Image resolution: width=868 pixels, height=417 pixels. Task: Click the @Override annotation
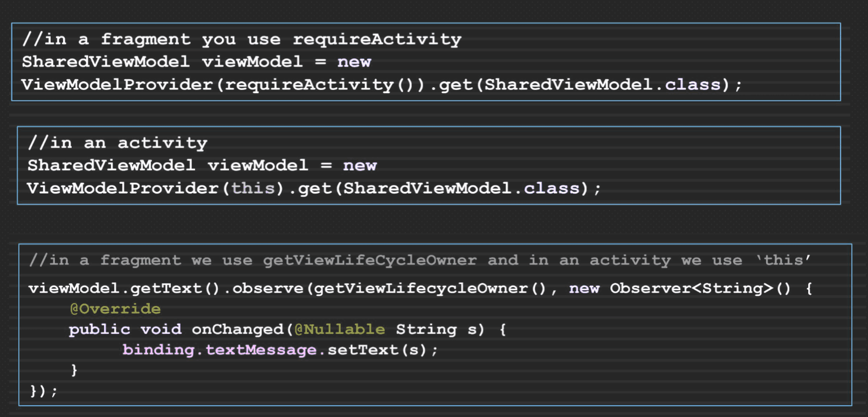[x=115, y=309]
